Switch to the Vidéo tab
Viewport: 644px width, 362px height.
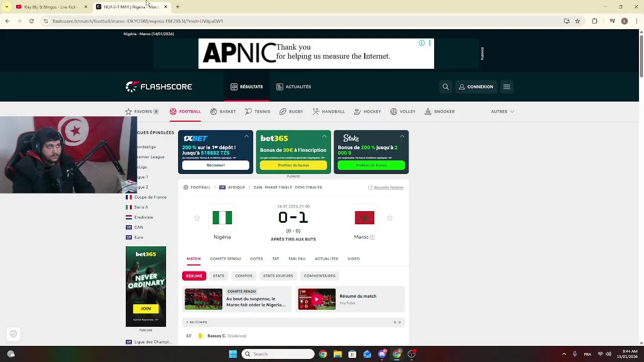(x=354, y=259)
